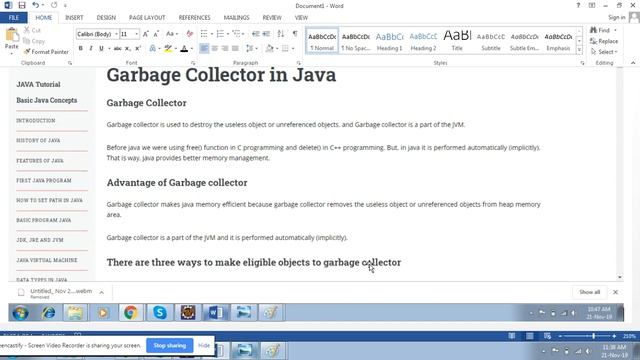Open the Windows Start menu
The image size is (640, 360).
coord(20,313)
